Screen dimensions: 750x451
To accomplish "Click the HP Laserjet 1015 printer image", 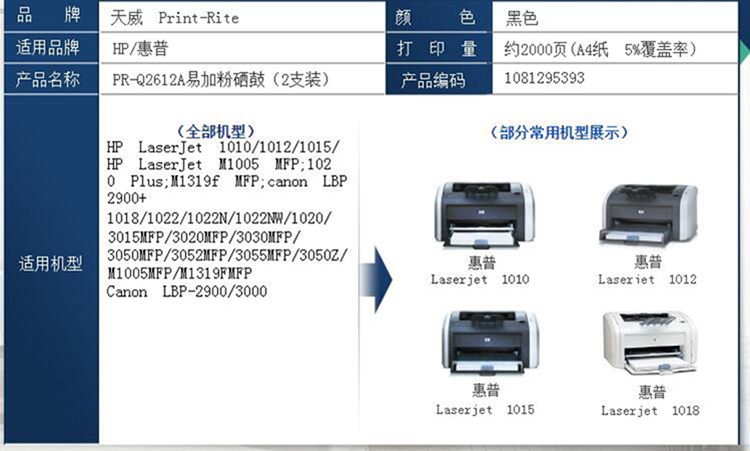I will pos(490,343).
